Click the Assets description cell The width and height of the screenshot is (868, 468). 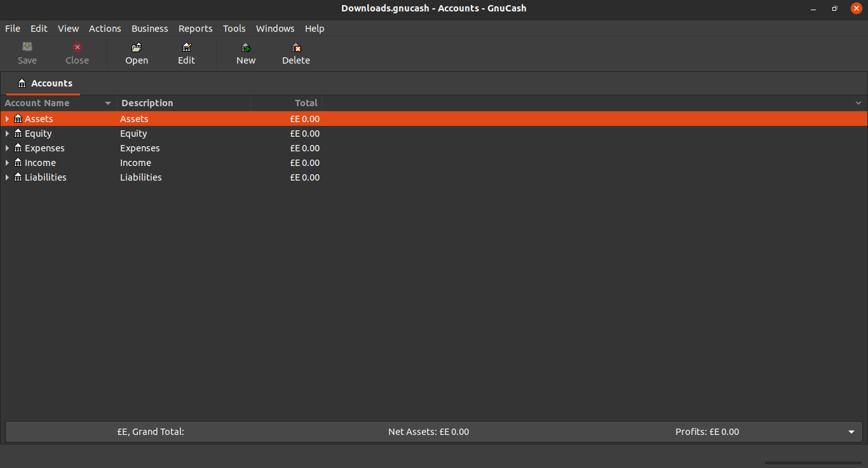click(134, 119)
